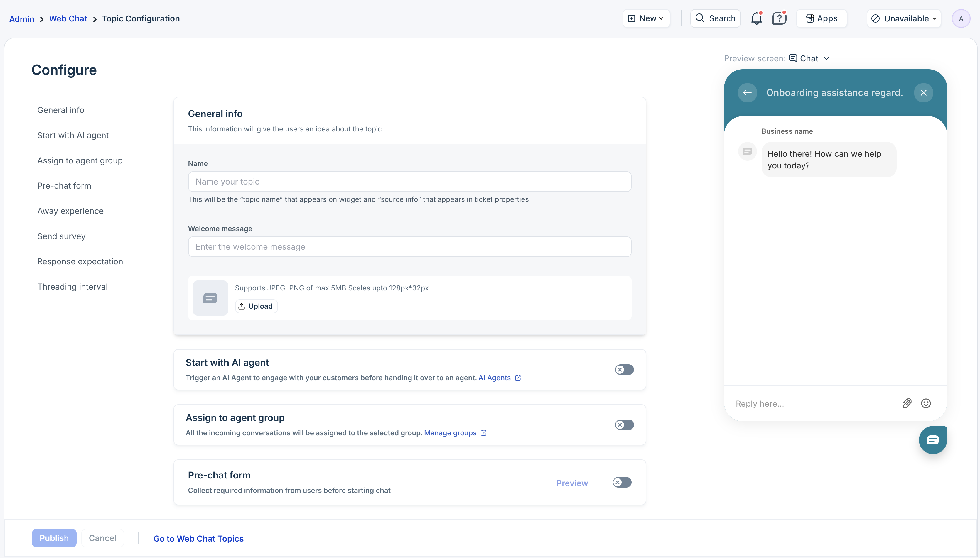Click the user avatar icon
This screenshot has height=558, width=980.
pyautogui.click(x=960, y=18)
